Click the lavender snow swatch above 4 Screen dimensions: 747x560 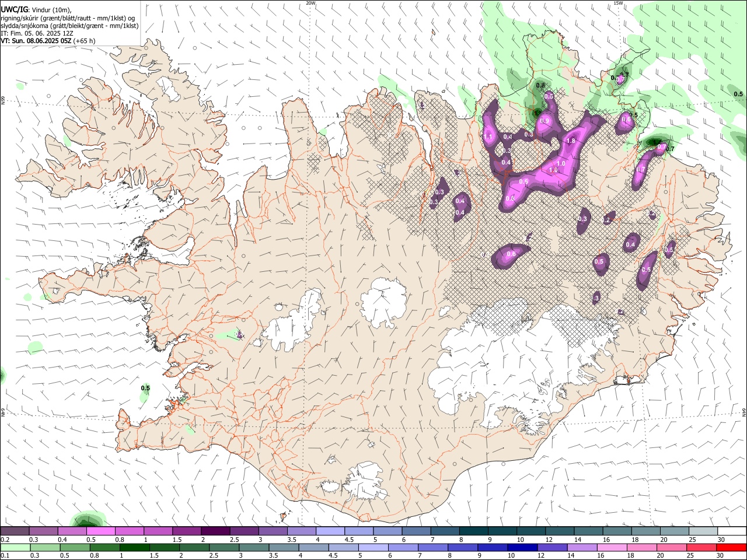[330, 531]
